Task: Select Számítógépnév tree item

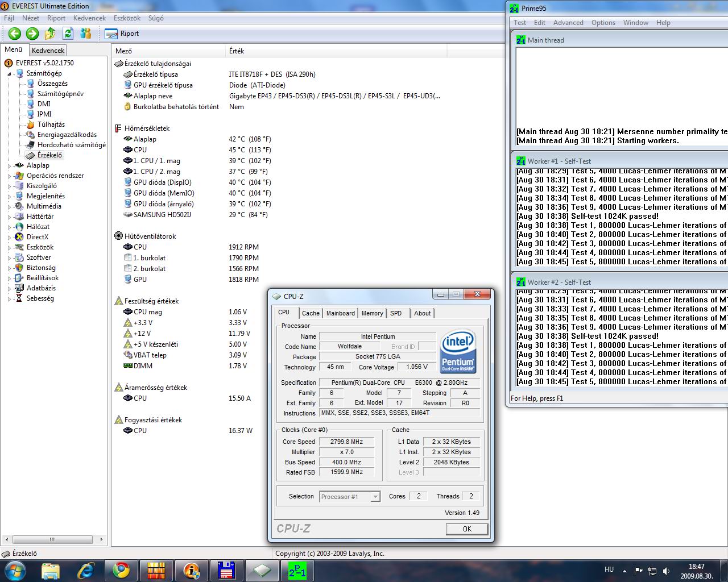Action: tap(60, 94)
